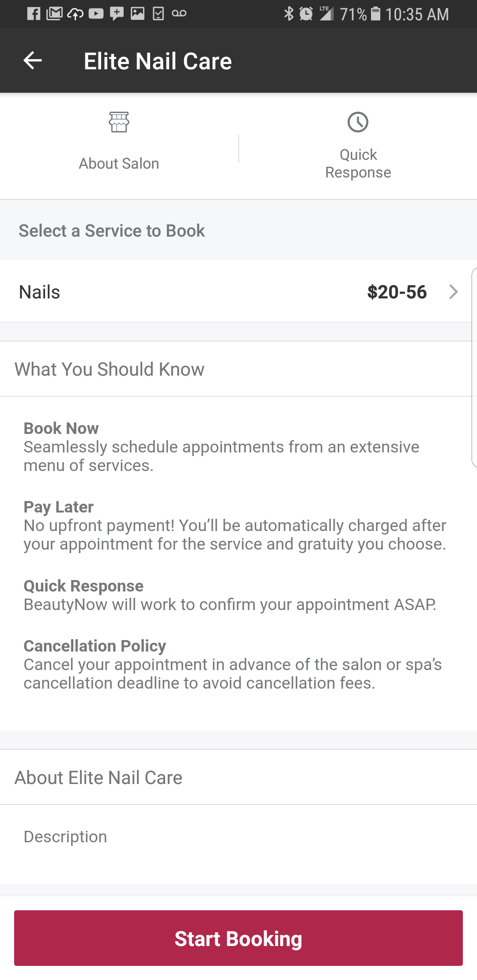Tap Facebook notification icon in status bar

pyautogui.click(x=34, y=14)
